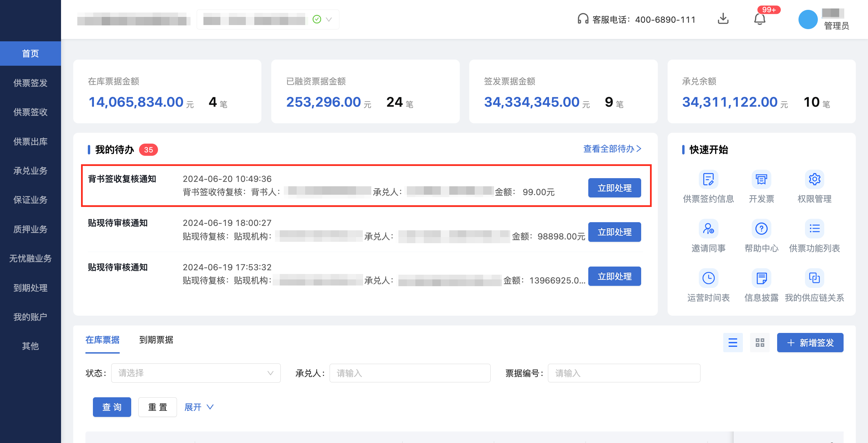Select 承兑业务 in the sidebar
868x443 pixels.
click(31, 171)
